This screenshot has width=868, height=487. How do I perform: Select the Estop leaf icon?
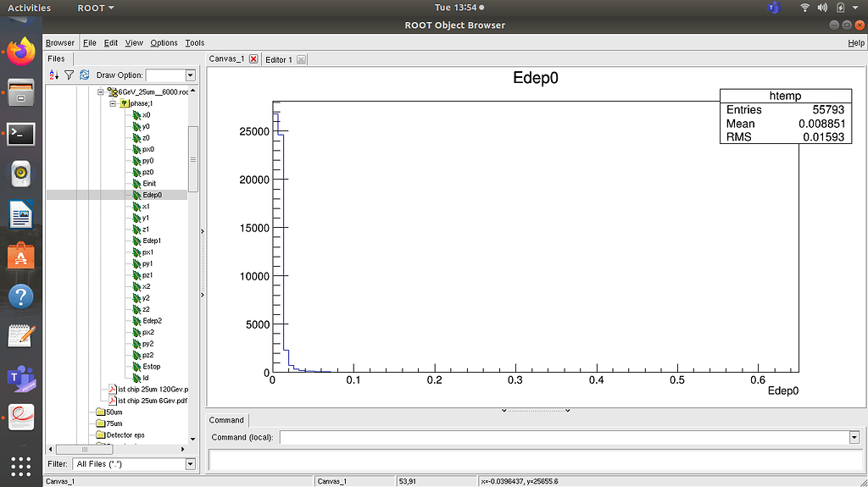pos(136,367)
